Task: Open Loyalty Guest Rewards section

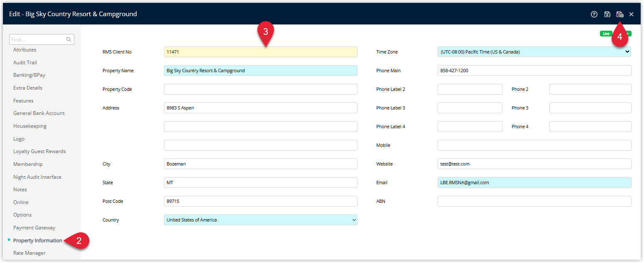Action: (39, 151)
